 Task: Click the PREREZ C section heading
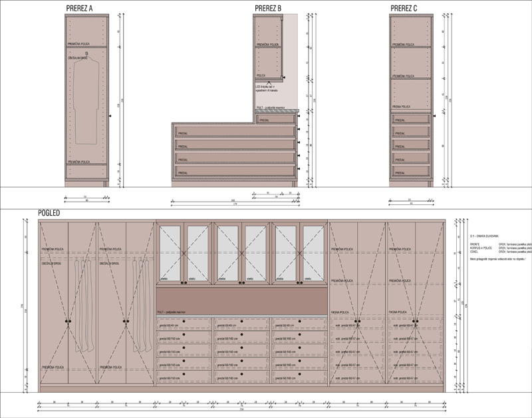[x=404, y=8]
